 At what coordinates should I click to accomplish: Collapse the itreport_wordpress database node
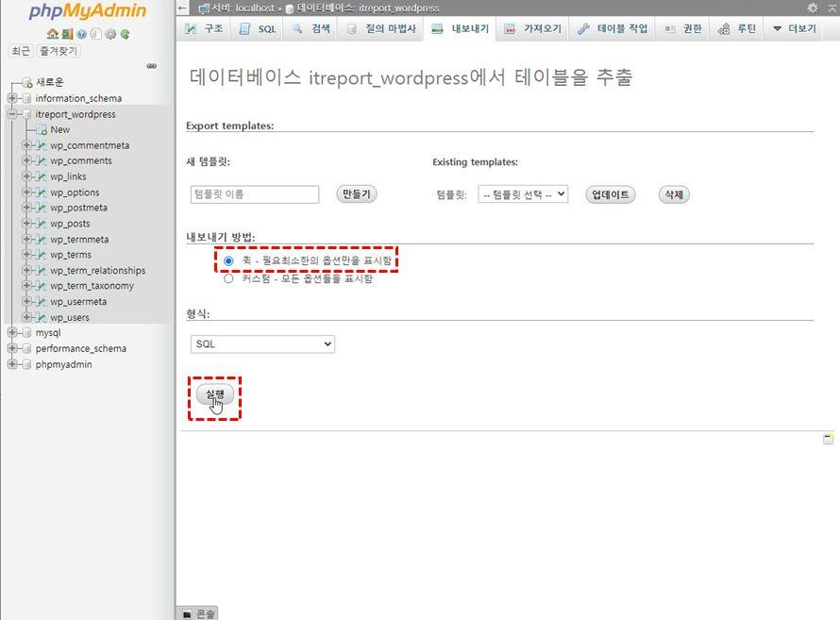[x=11, y=114]
